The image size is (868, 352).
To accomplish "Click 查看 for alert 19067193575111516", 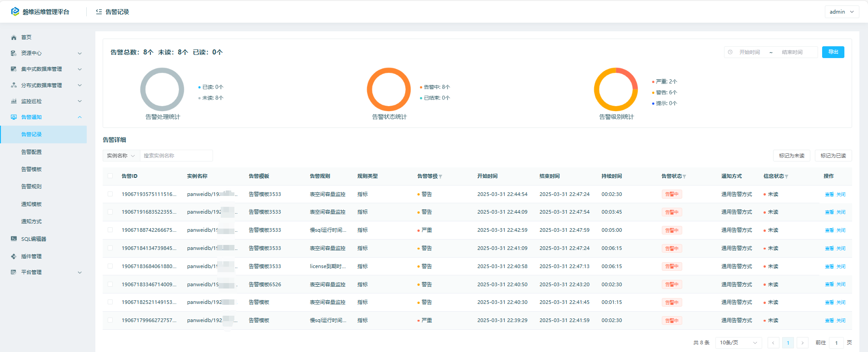I will (x=829, y=195).
